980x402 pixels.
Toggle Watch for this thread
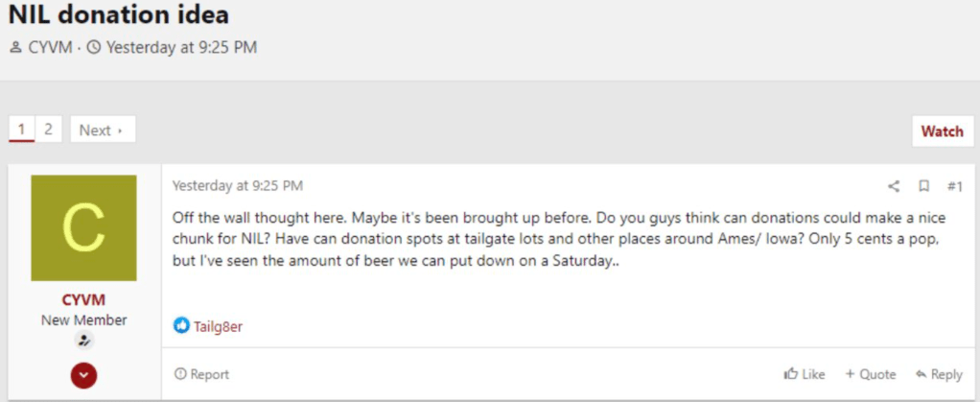pos(942,131)
